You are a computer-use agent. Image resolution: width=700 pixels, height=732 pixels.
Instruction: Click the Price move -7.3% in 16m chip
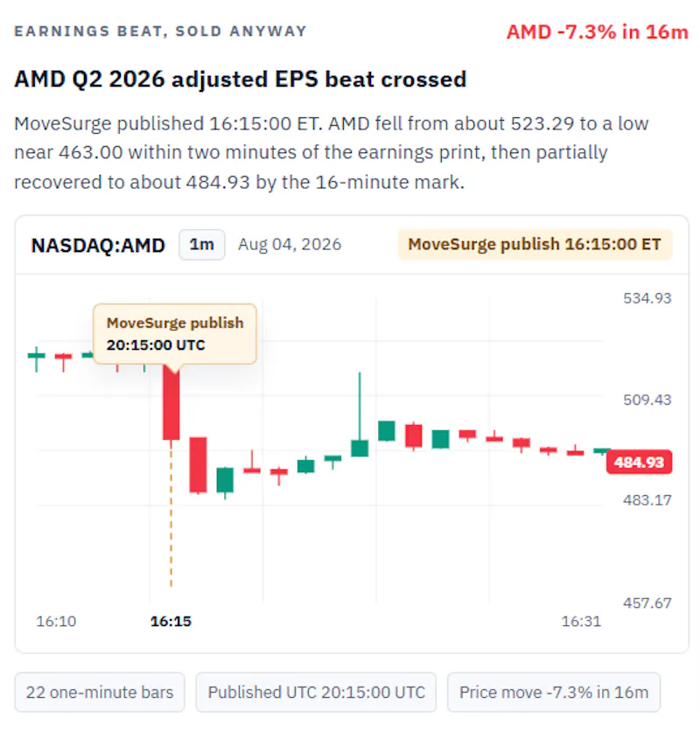click(554, 693)
